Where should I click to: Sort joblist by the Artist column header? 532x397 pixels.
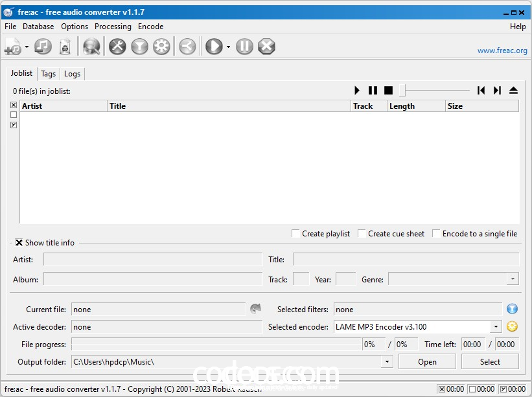(64, 106)
